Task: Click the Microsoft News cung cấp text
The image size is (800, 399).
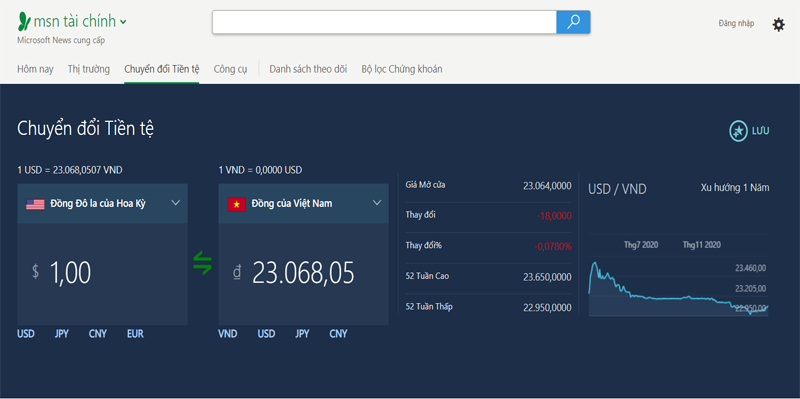Action: 61,40
